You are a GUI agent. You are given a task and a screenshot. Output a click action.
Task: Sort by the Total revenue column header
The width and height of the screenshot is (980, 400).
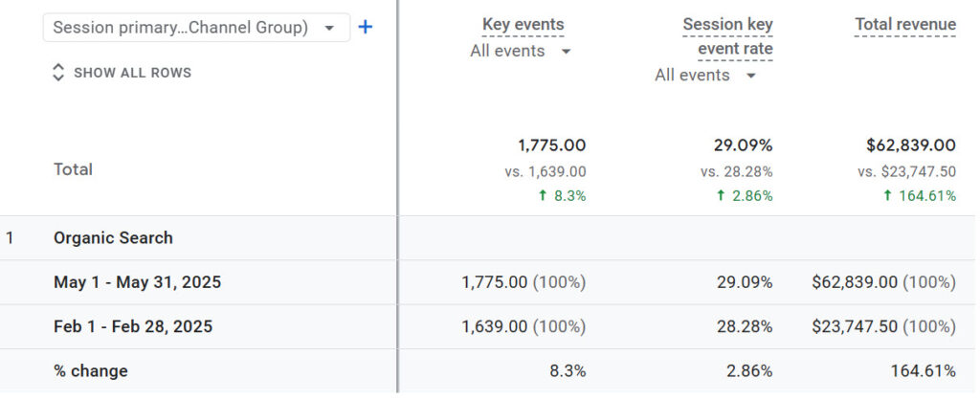[x=904, y=25]
